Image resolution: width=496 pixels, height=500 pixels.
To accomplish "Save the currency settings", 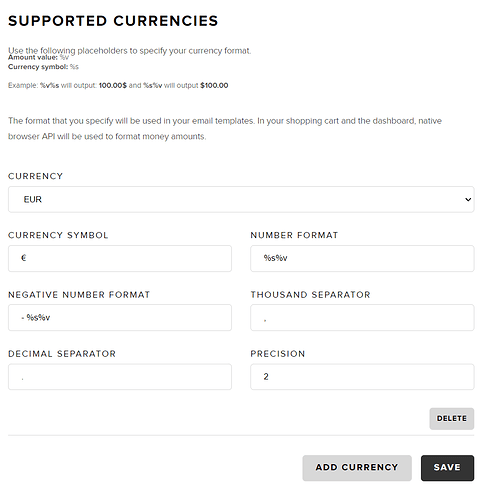I will pos(447,468).
